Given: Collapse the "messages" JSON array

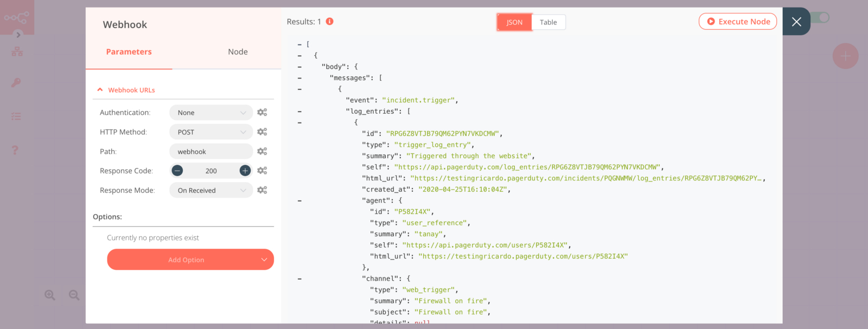Looking at the screenshot, I should (x=299, y=78).
